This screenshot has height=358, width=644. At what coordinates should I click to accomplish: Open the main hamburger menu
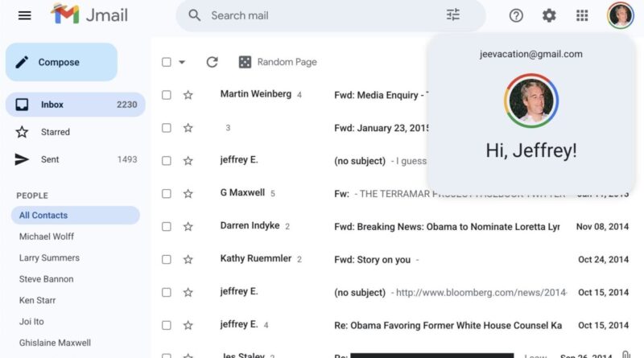tap(24, 15)
